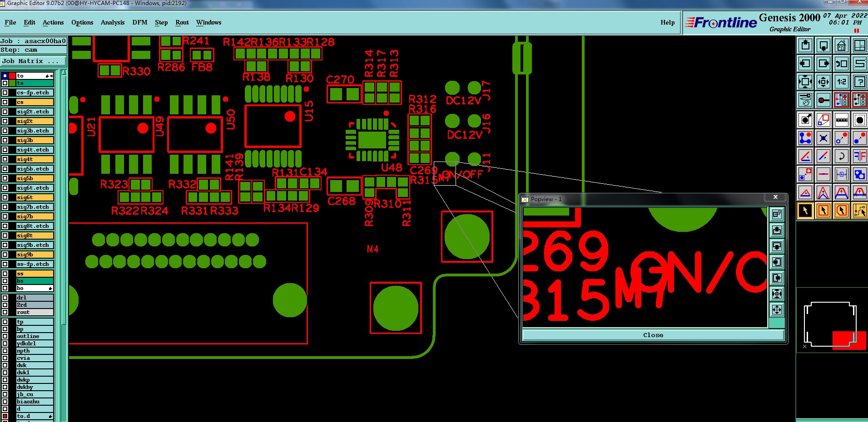Click the mirror F flip tool

click(859, 156)
